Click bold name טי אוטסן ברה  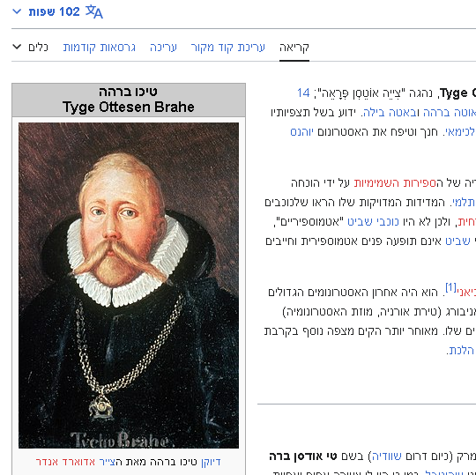pos(302,456)
